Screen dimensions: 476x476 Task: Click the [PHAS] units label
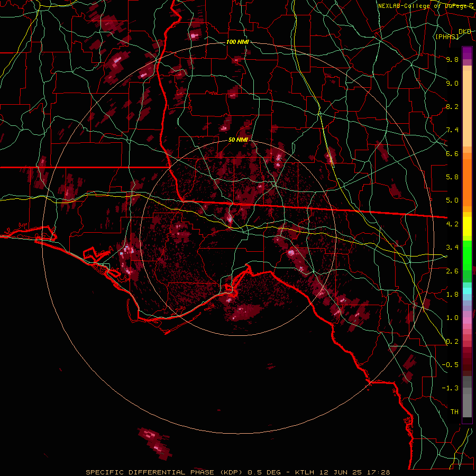coord(447,36)
